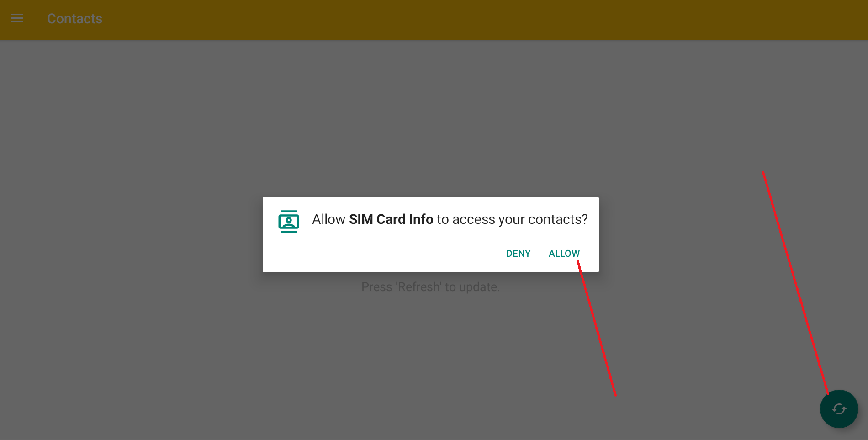This screenshot has width=868, height=440.
Task: Click the word "Allow" starting the dialog question
Action: click(x=328, y=219)
